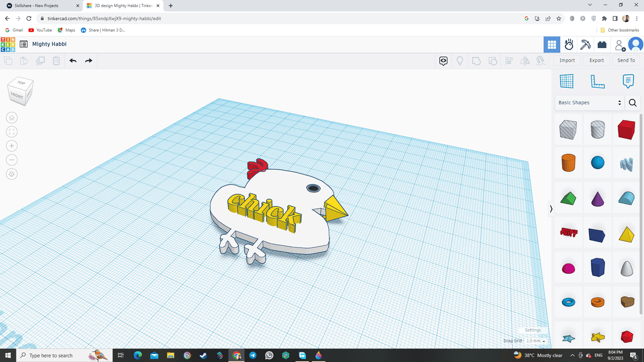This screenshot has height=362, width=644.
Task: Click the Copy toolbar icon
Action: pyautogui.click(x=8, y=61)
